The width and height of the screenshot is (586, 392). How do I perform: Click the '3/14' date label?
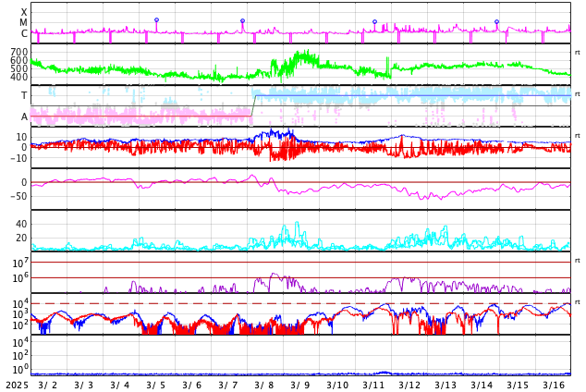coord(482,386)
